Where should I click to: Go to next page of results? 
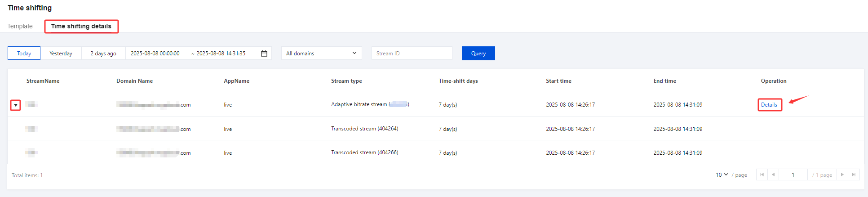pyautogui.click(x=842, y=175)
